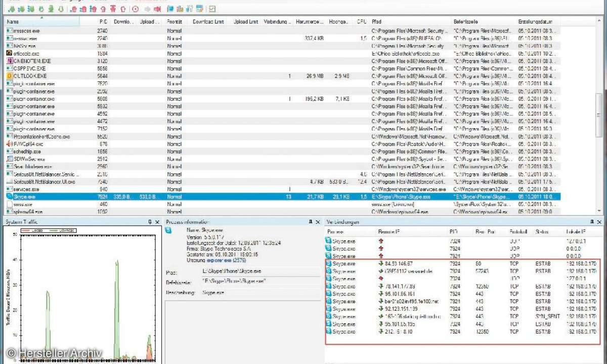This screenshot has width=607, height=364.
Task: Click the ONENOTEM.EXE purple process icon
Action: pyautogui.click(x=9, y=61)
